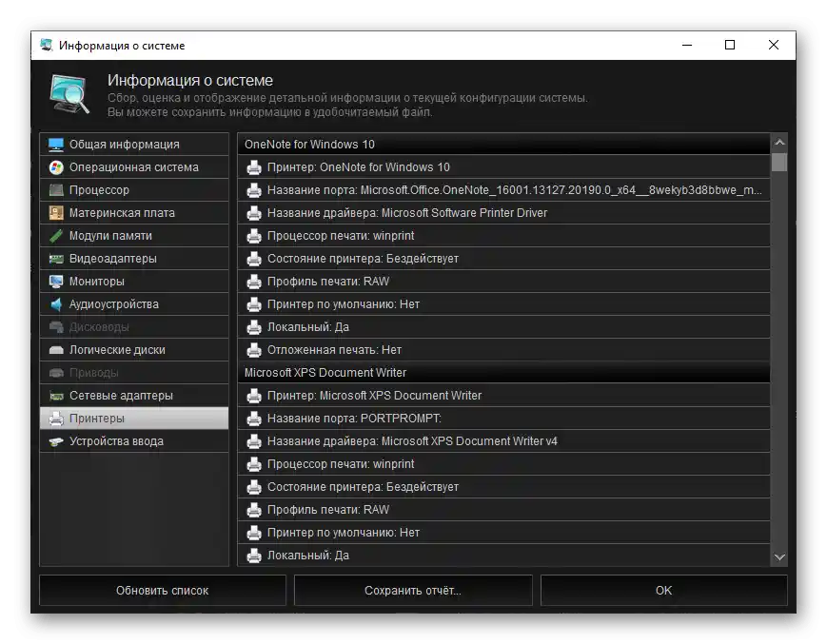Open the Мониторы section
Image resolution: width=827 pixels, height=644 pixels.
click(134, 282)
